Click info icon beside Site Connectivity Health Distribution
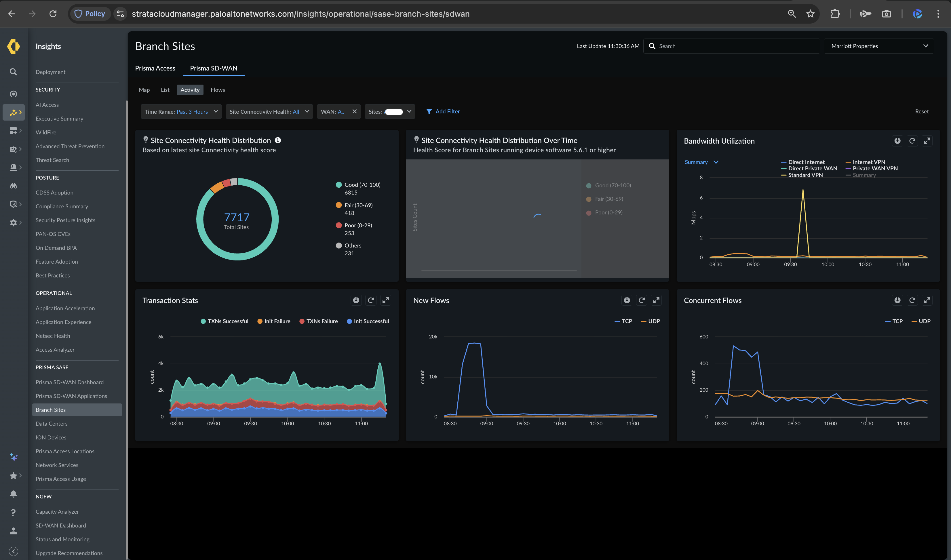Screen dimensions: 951x560 click(278, 140)
